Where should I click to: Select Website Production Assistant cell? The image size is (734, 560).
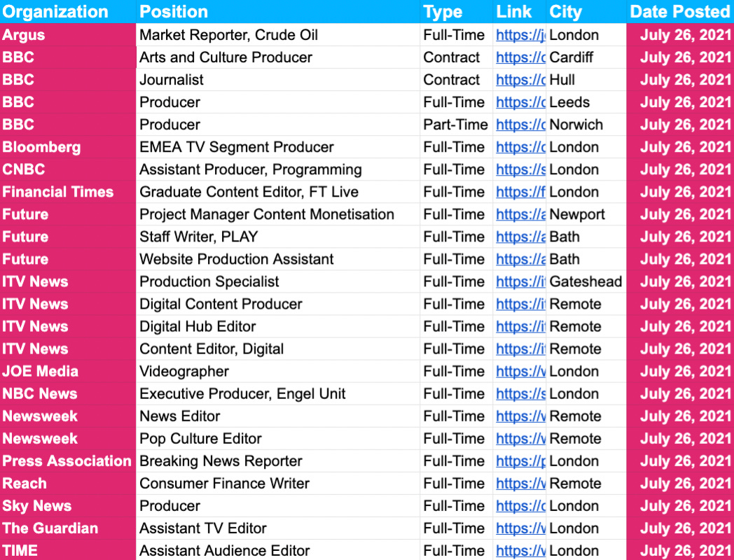278,260
